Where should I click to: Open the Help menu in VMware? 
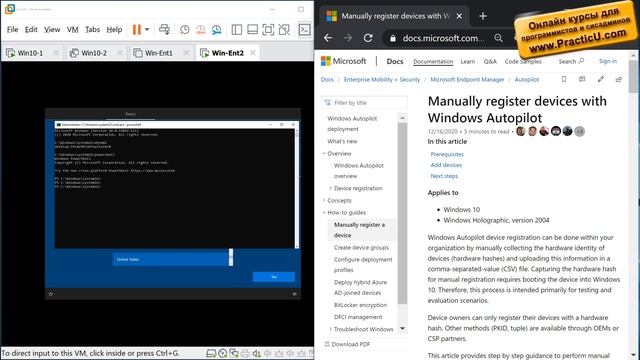(114, 29)
